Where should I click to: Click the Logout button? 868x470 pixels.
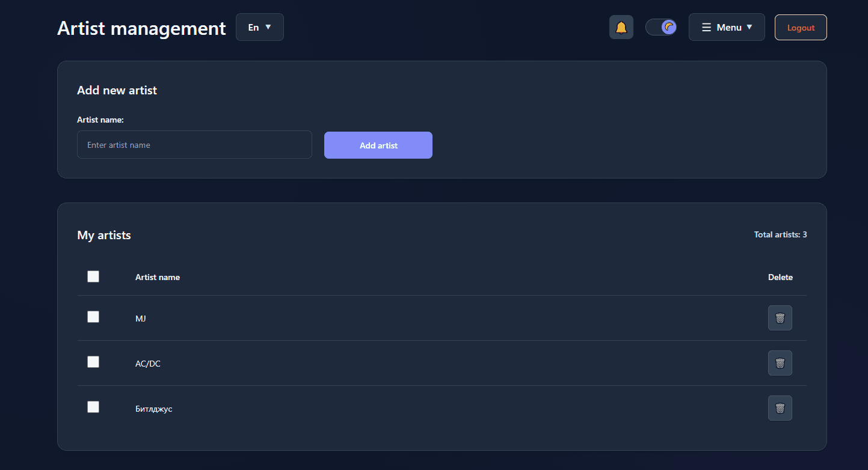[800, 28]
